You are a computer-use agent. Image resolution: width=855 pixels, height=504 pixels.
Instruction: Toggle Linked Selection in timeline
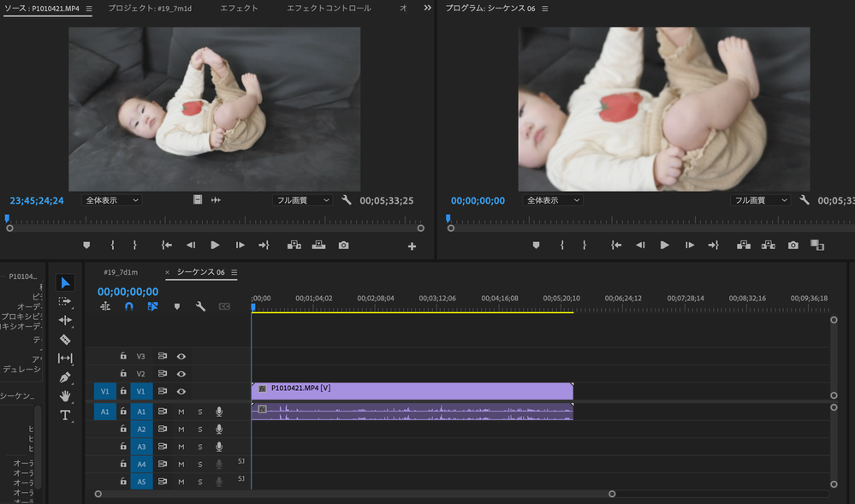(152, 306)
